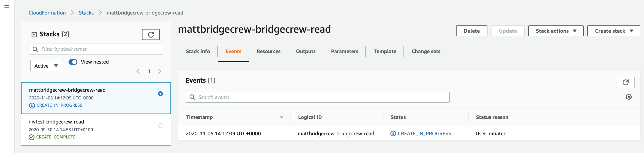Open the Active status filter dropdown
Viewport: 644px width, 153px height.
[47, 66]
